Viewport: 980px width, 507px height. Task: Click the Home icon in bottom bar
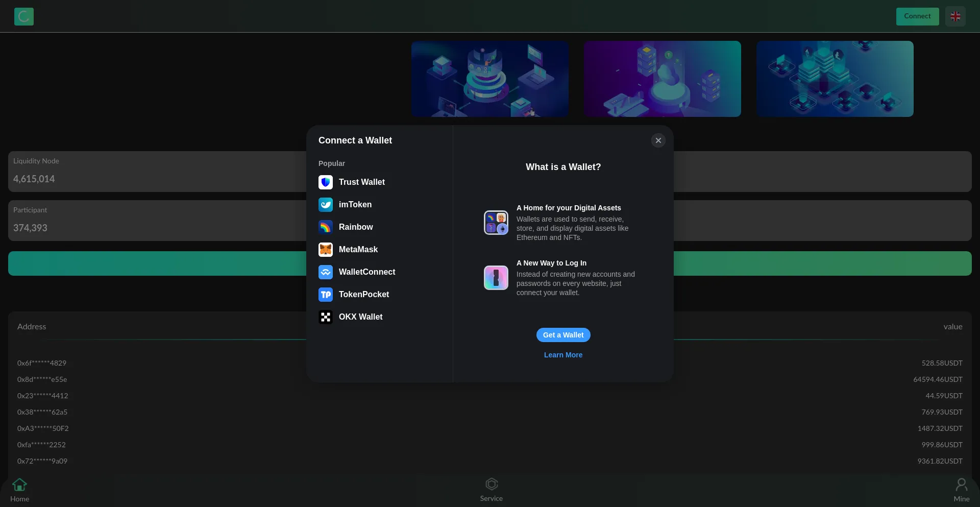[x=19, y=484]
